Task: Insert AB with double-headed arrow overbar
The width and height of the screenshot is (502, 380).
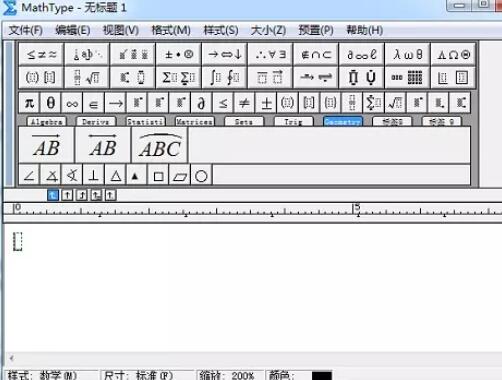Action: pyautogui.click(x=103, y=145)
